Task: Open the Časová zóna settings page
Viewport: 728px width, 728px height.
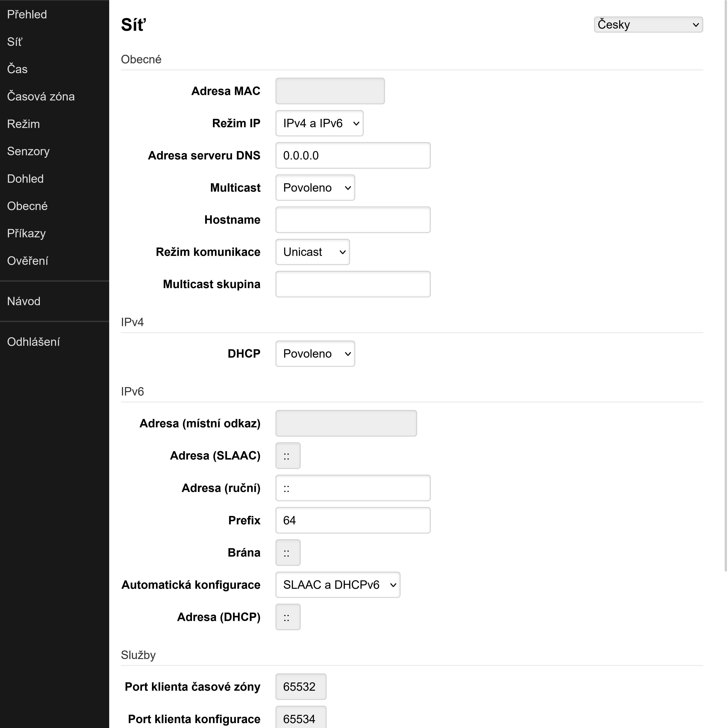Action: (41, 96)
